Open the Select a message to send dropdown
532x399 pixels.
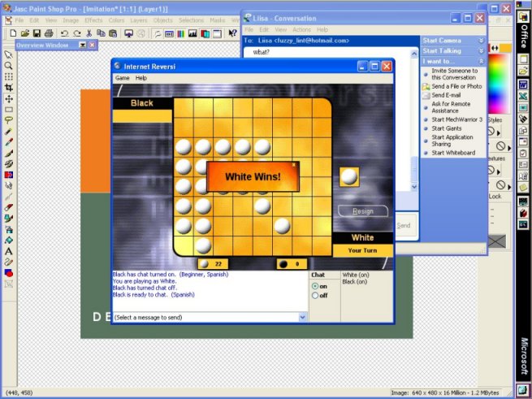coord(302,317)
